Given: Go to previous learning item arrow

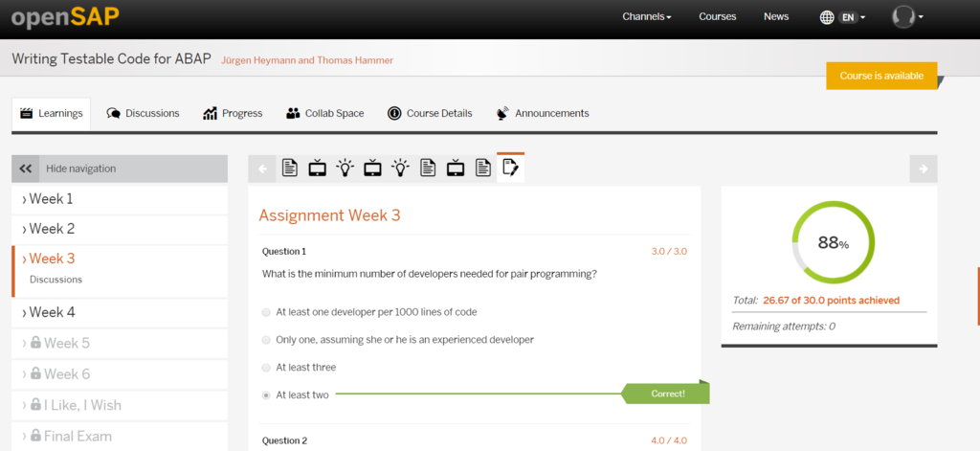Looking at the screenshot, I should (x=262, y=169).
